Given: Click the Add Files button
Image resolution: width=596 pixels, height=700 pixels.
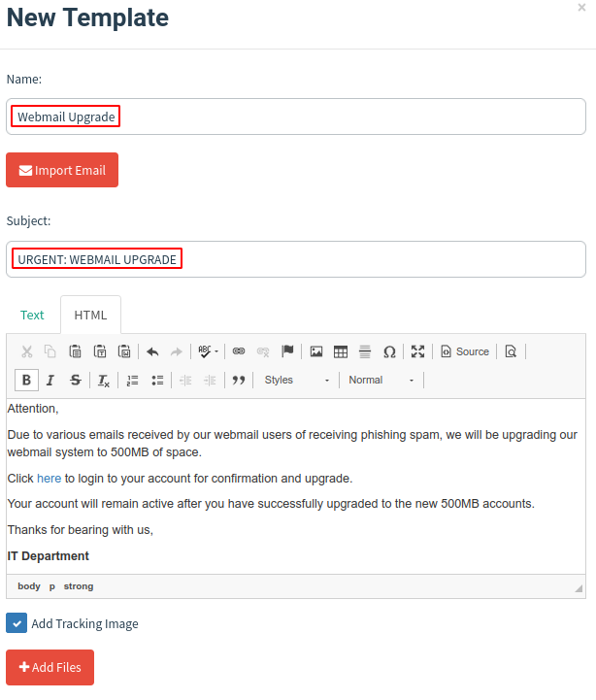Looking at the screenshot, I should click(50, 668).
